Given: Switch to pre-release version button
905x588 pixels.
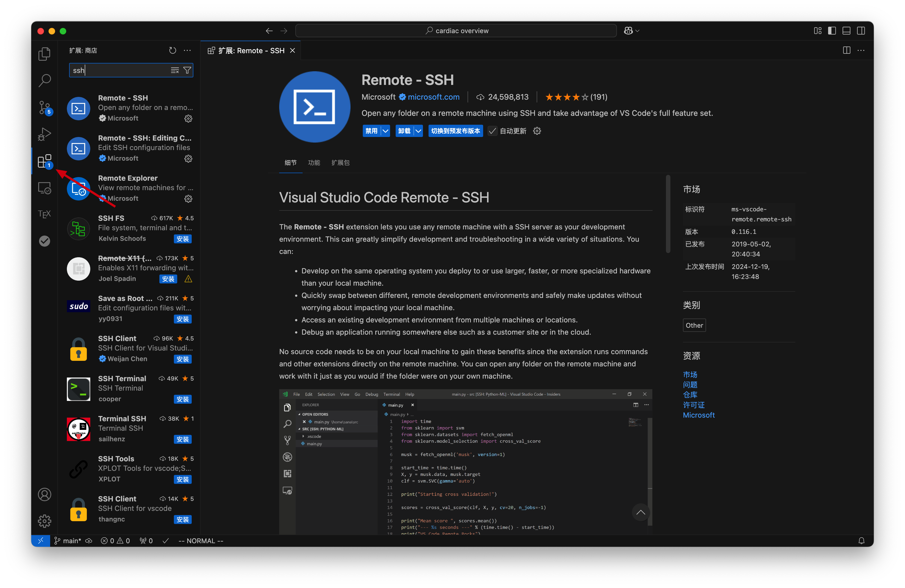Looking at the screenshot, I should [456, 131].
